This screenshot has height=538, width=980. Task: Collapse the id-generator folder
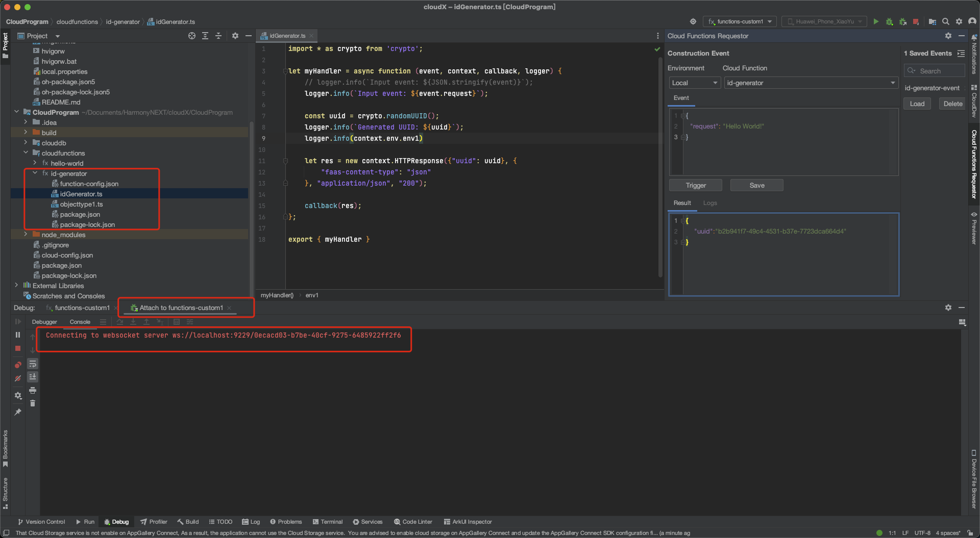pos(35,173)
